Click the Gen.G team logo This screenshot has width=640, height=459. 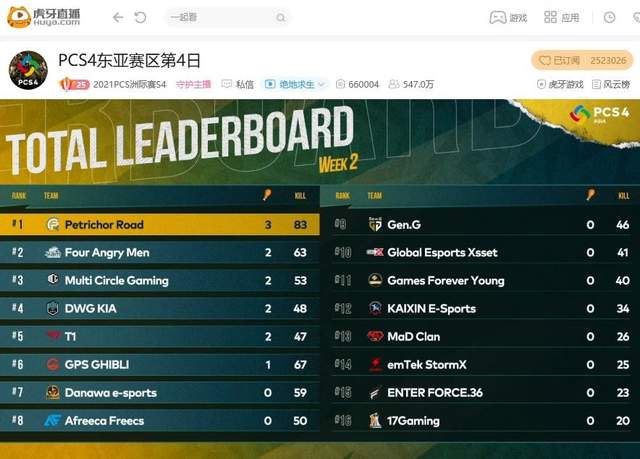pos(375,224)
